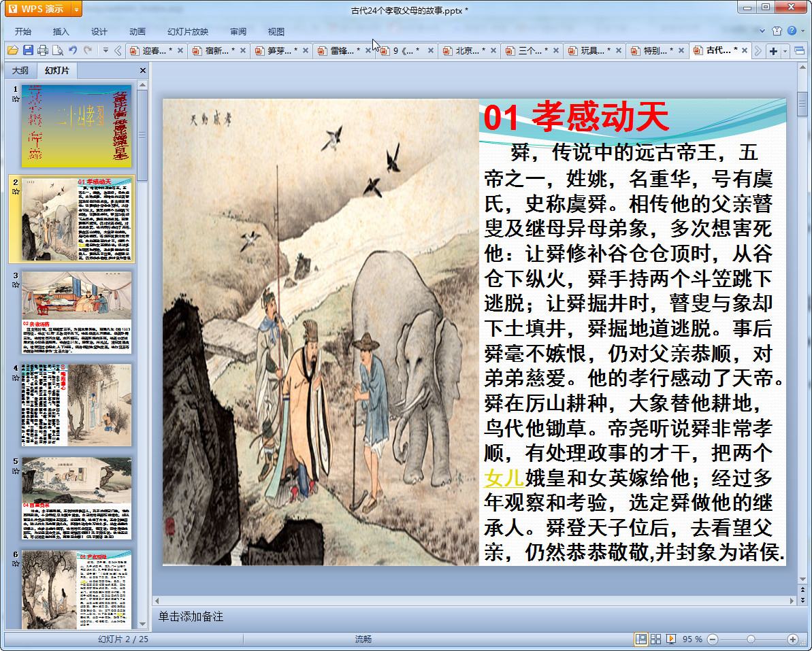Close the 北京 document tab

click(493, 50)
